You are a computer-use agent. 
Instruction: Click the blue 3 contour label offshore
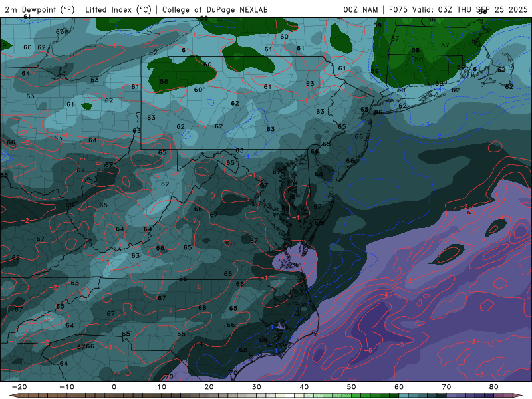click(x=428, y=124)
